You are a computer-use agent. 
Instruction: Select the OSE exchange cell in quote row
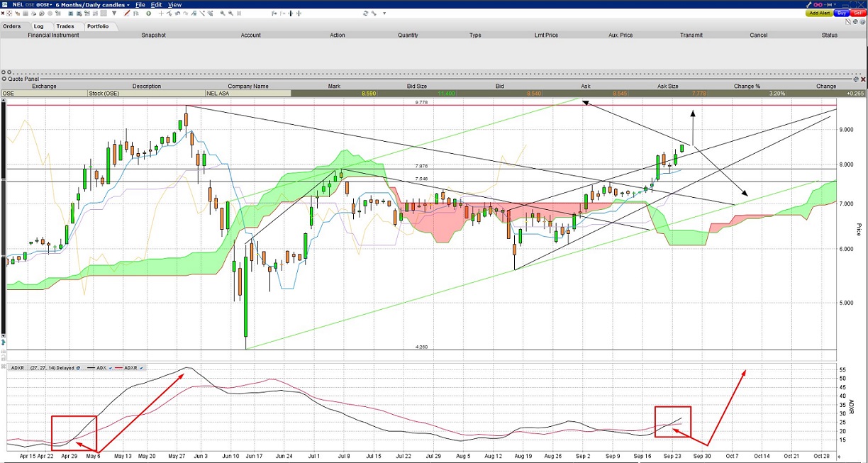coord(44,93)
